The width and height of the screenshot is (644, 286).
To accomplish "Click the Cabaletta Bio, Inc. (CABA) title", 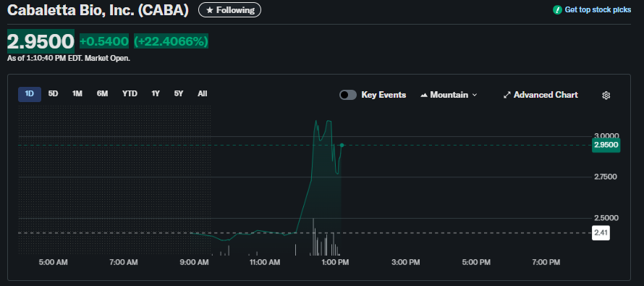I will (98, 10).
